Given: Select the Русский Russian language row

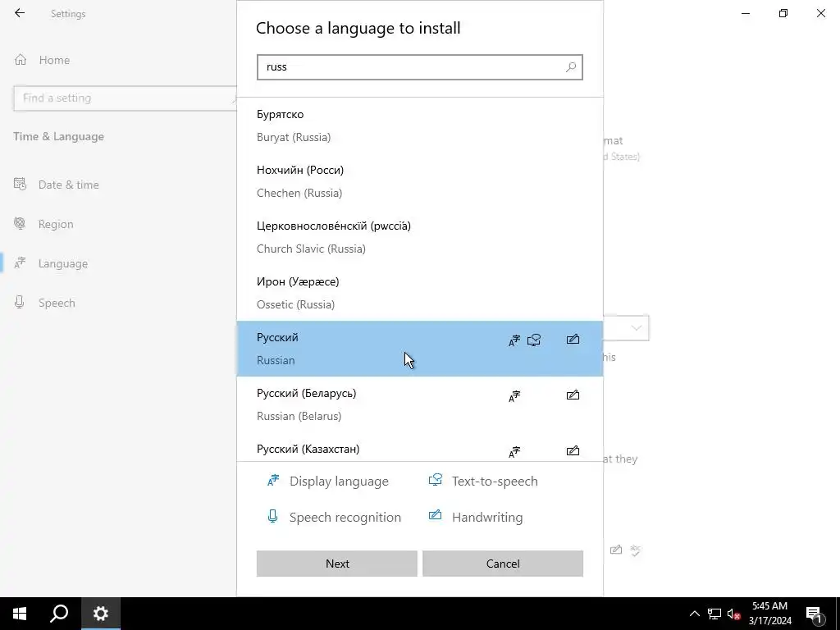Looking at the screenshot, I should tap(420, 349).
